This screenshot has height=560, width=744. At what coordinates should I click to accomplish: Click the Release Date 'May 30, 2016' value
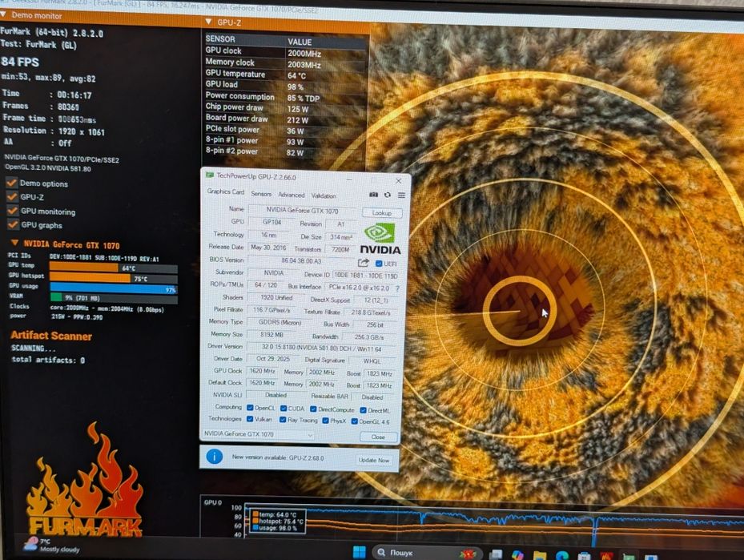[x=268, y=248]
